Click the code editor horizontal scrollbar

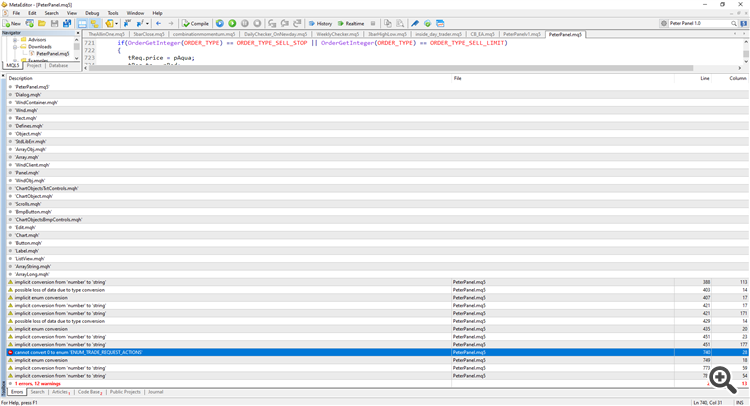(x=391, y=68)
